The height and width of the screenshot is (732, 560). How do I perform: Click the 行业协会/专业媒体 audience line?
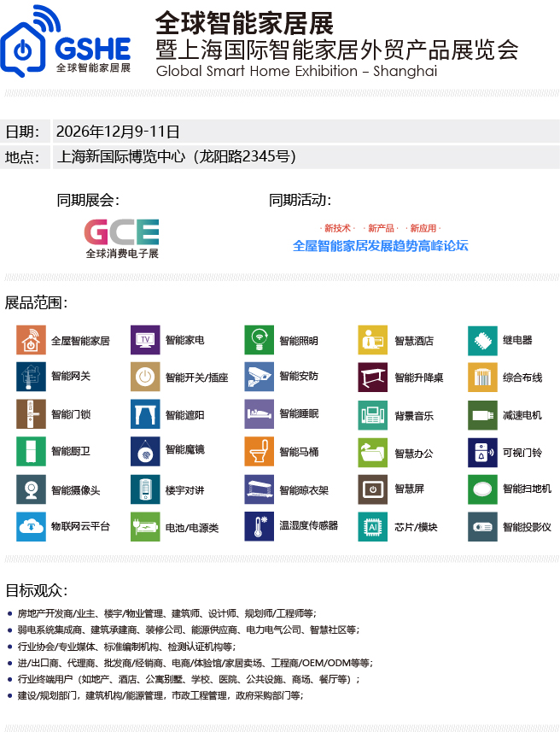click(126, 647)
